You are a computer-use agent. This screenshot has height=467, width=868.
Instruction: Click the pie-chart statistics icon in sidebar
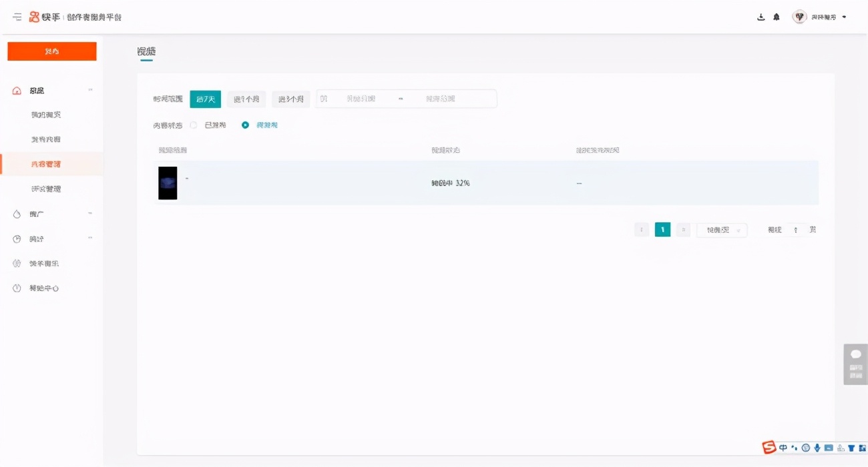pos(17,239)
